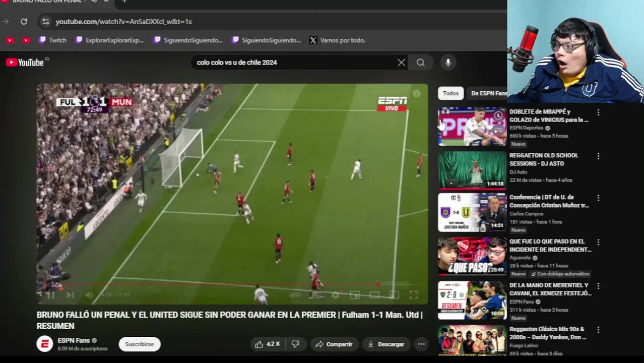Open ESPN Fans channel name link

point(73,341)
